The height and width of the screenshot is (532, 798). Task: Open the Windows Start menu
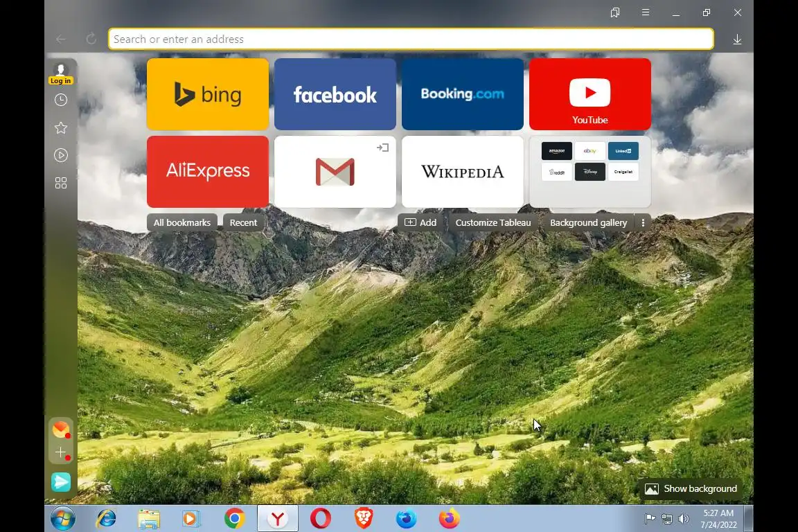tap(63, 519)
